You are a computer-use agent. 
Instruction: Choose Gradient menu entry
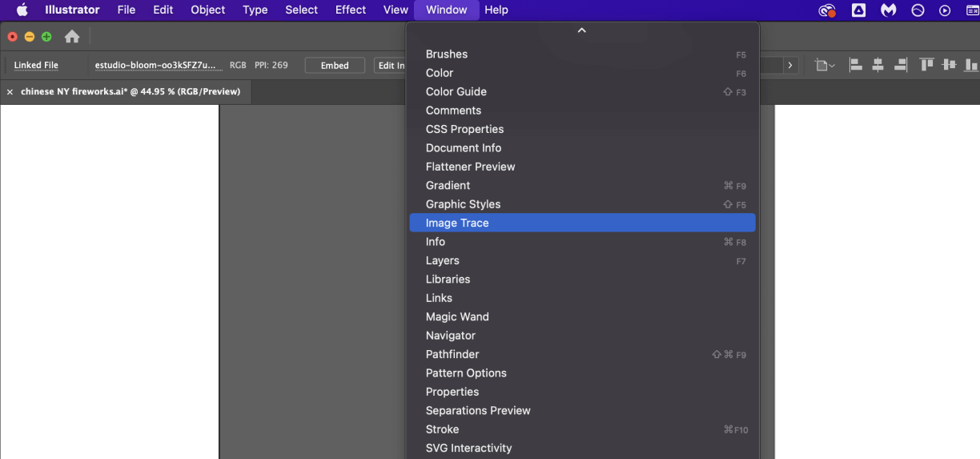582,186
